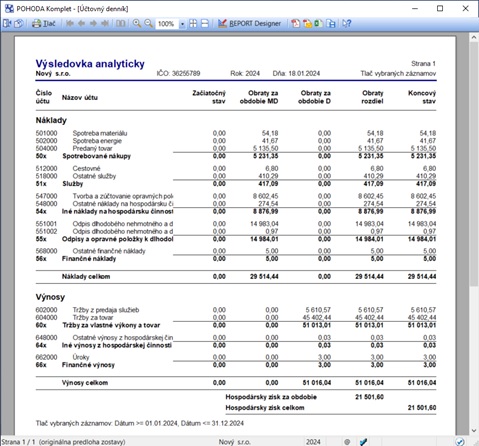Click the round check icon at status bar end
The image size is (479, 446).
[x=460, y=442]
